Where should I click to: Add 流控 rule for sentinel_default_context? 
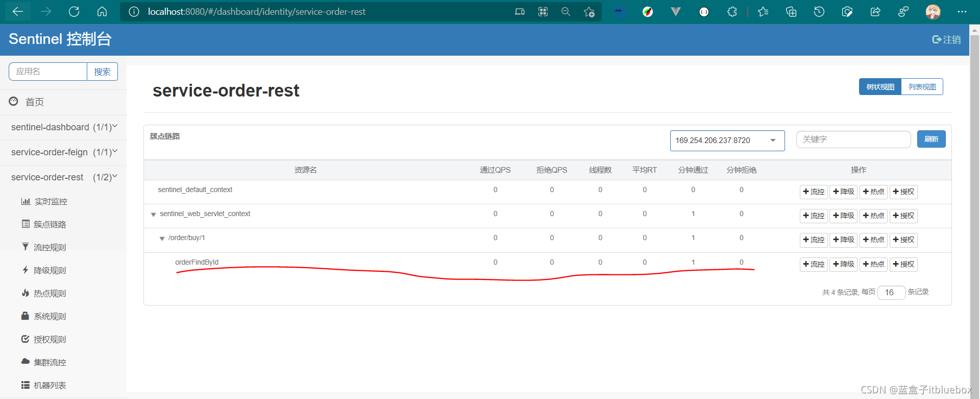tap(814, 192)
